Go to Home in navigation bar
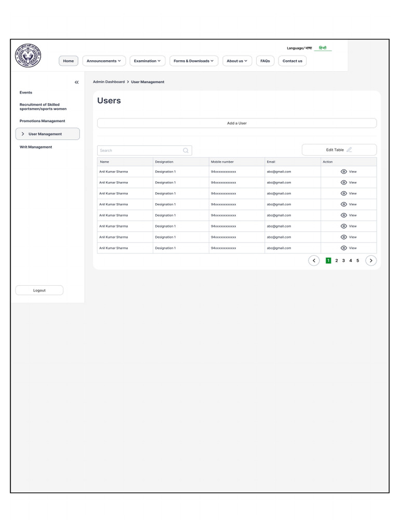The height and width of the screenshot is (532, 399). click(x=68, y=61)
